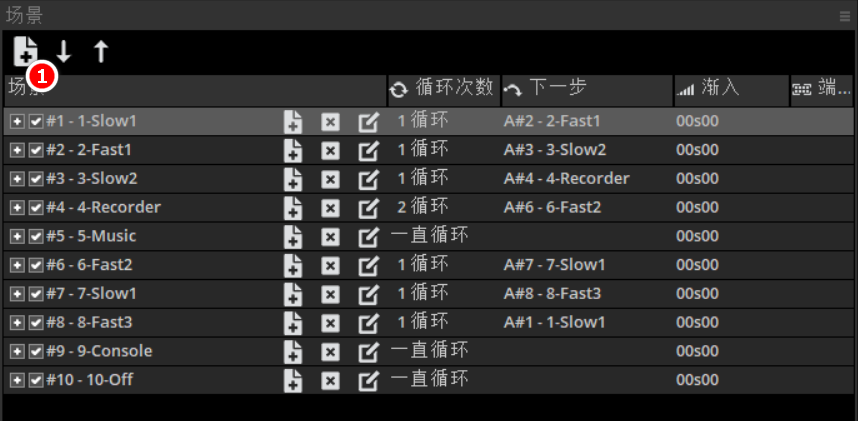Screen dimensions: 858x421
Task: Expand scene #3 - 3-Slow2 row
Action: point(17,179)
